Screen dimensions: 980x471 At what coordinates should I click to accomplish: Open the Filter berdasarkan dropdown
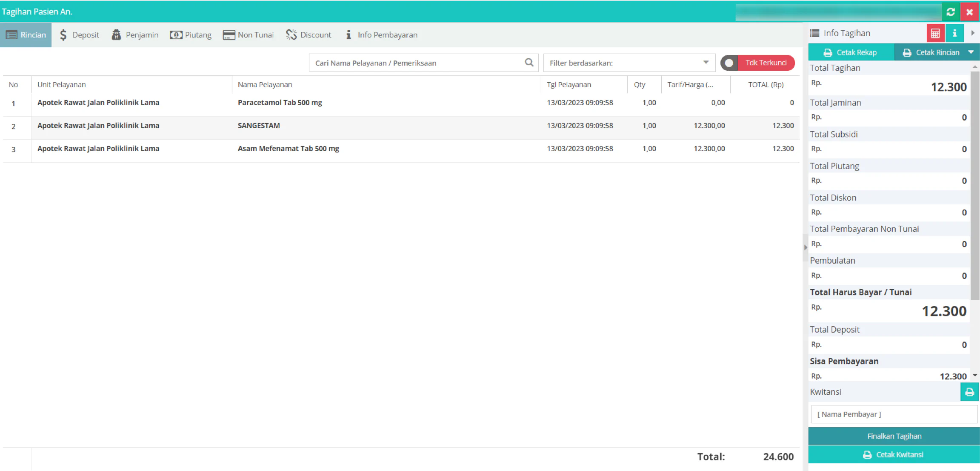pyautogui.click(x=629, y=63)
